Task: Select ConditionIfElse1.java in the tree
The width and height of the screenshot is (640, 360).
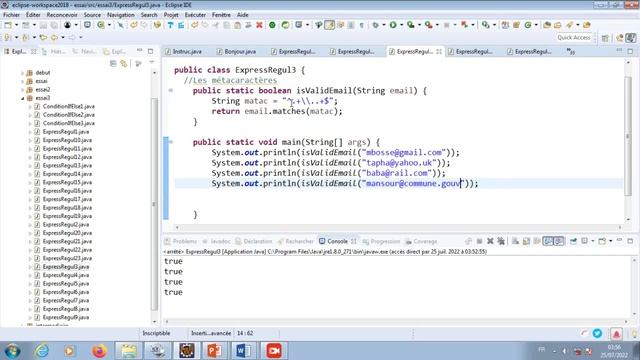Action: [x=69, y=107]
